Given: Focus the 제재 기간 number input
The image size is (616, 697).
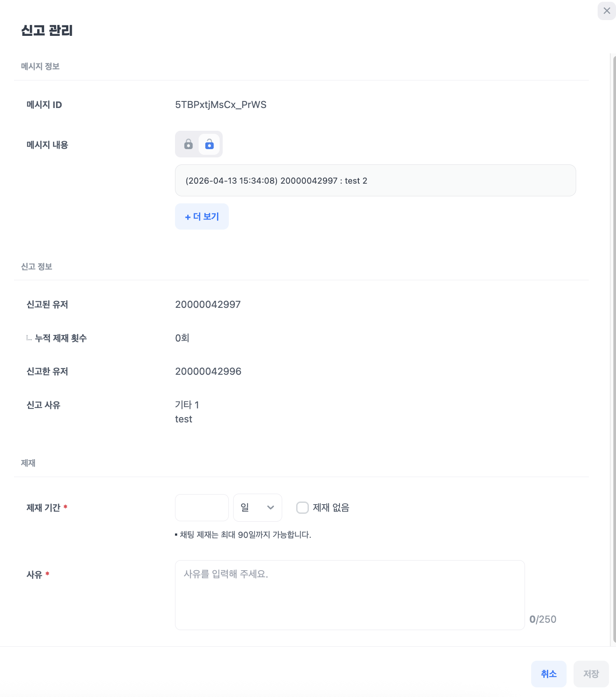Looking at the screenshot, I should click(x=202, y=508).
